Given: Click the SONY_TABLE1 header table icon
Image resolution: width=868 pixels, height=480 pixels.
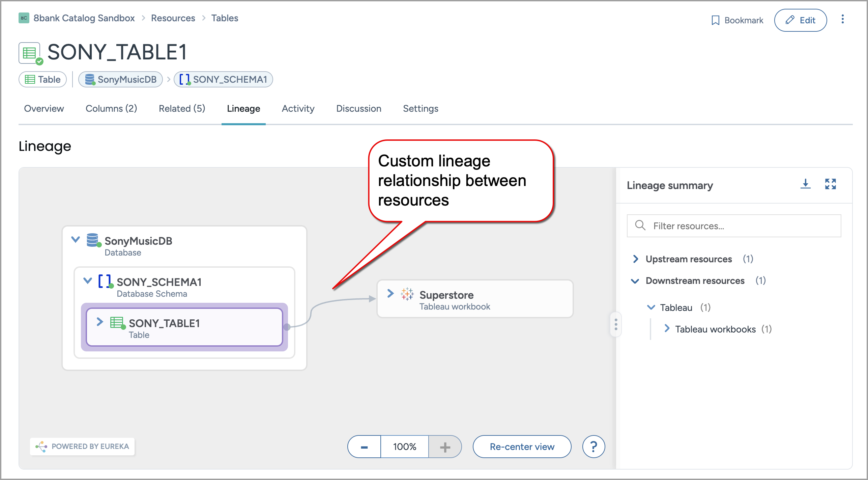Looking at the screenshot, I should pos(30,53).
